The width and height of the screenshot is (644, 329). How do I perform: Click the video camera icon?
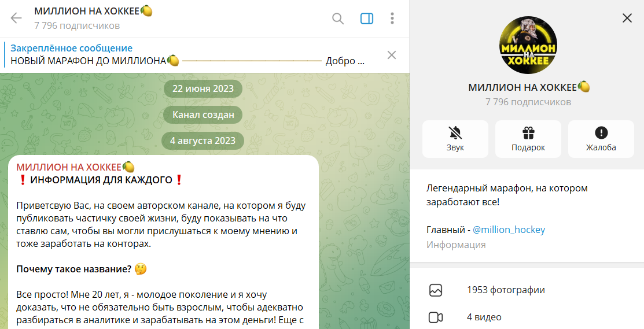(436, 317)
